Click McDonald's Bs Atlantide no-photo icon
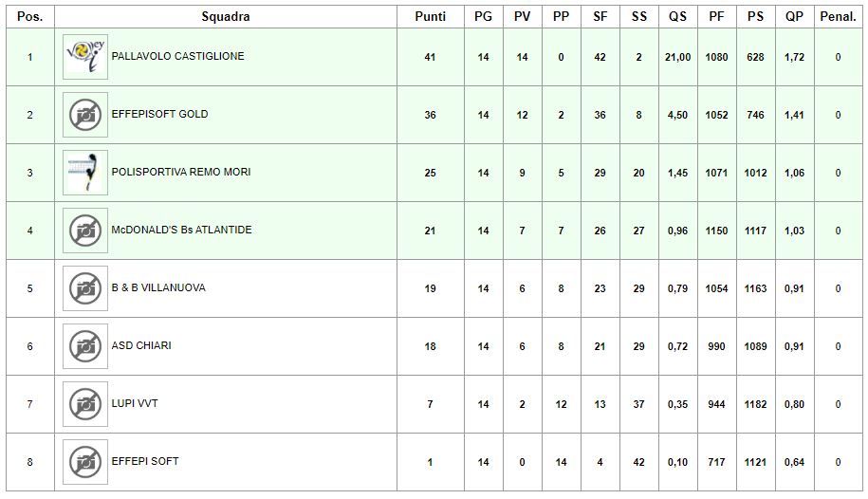 (x=85, y=231)
